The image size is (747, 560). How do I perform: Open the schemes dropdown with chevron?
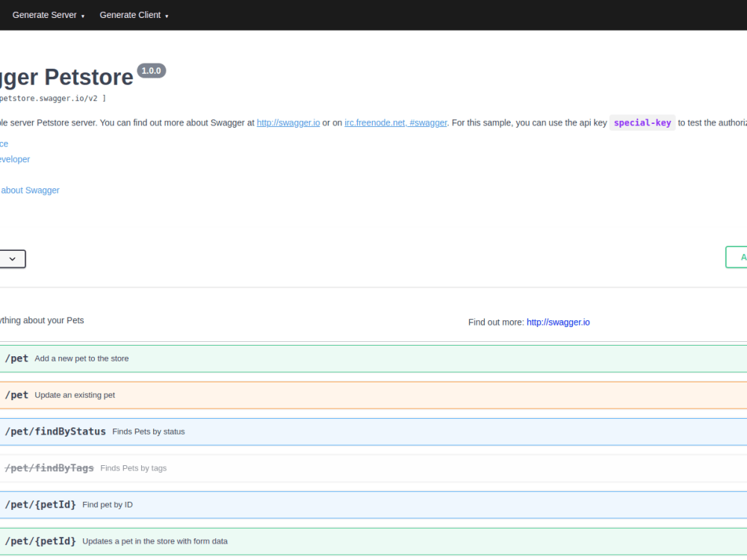click(13, 259)
